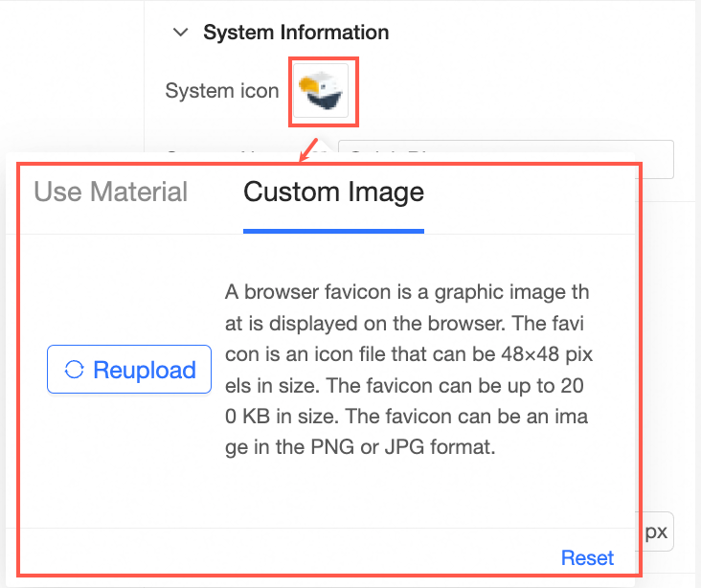Click the "System icon" field label
Screen dimensions: 701x588
coord(222,91)
